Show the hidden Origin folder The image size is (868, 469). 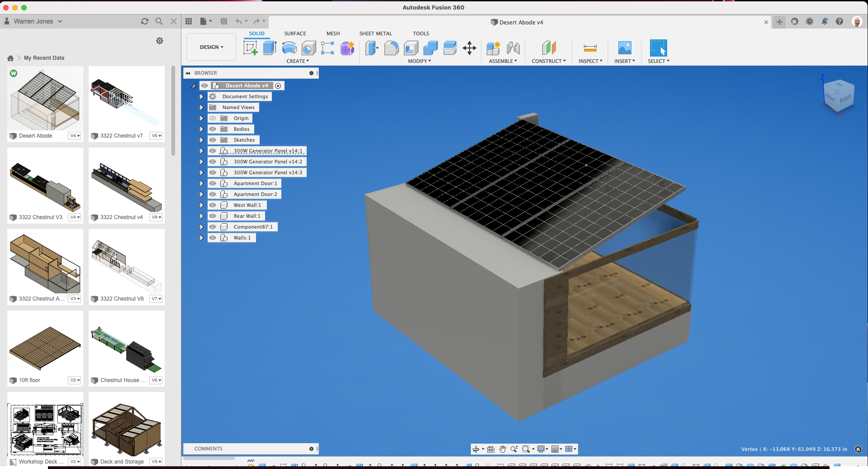(213, 118)
